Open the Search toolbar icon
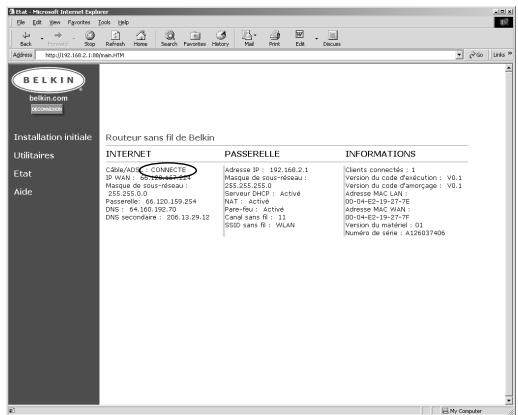Image resolution: width=518 pixels, height=415 pixels. click(x=169, y=39)
